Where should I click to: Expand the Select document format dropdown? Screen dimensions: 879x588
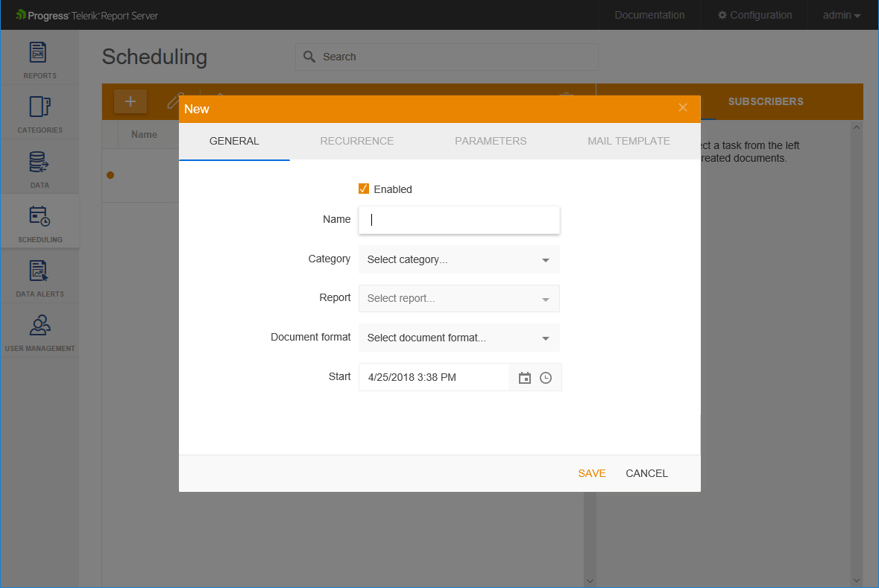pyautogui.click(x=459, y=338)
